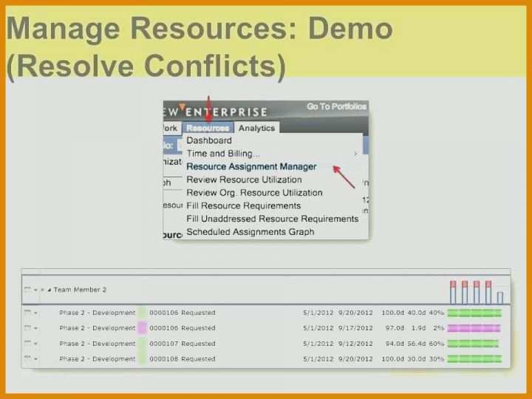The width and height of the screenshot is (532, 399).
Task: Open the dropdown arrow on the 30% row
Action: pos(35,359)
